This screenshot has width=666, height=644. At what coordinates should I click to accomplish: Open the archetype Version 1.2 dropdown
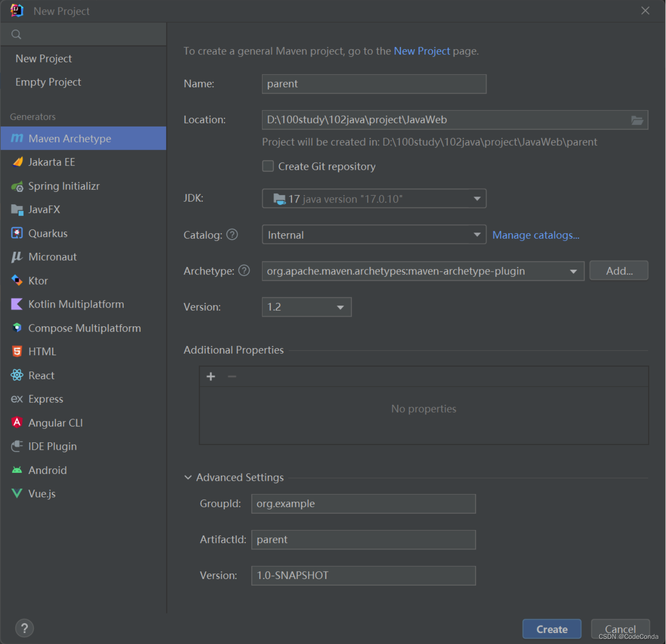point(307,307)
